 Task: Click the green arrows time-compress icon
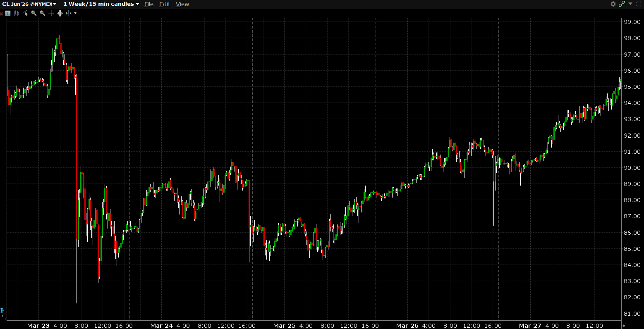point(68,13)
